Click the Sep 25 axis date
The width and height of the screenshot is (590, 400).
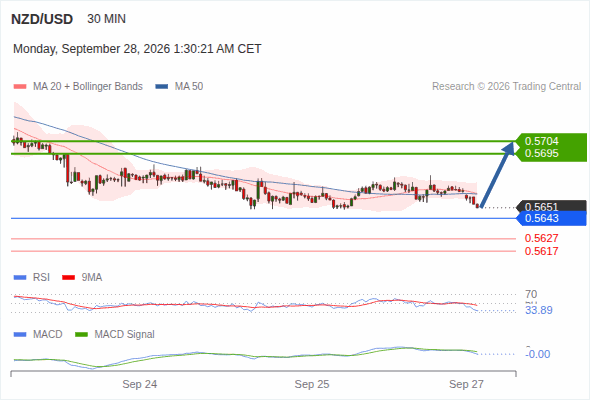coord(312,385)
